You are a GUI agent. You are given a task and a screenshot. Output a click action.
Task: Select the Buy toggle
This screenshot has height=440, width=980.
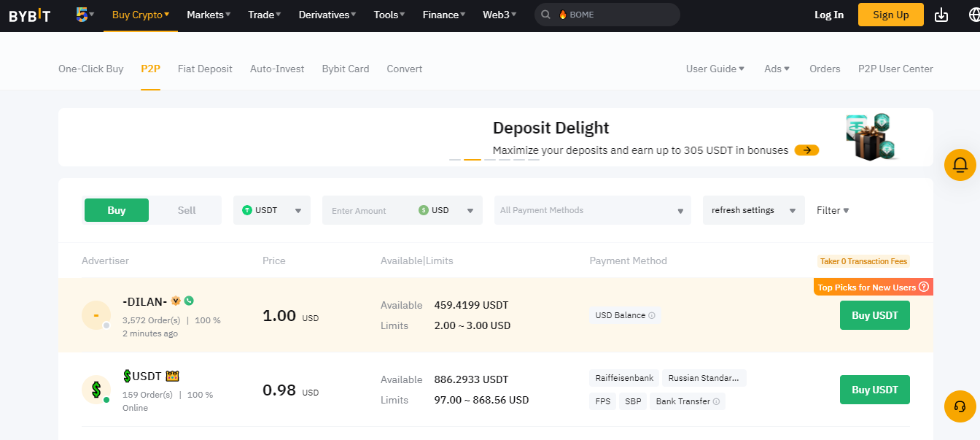[x=117, y=210]
